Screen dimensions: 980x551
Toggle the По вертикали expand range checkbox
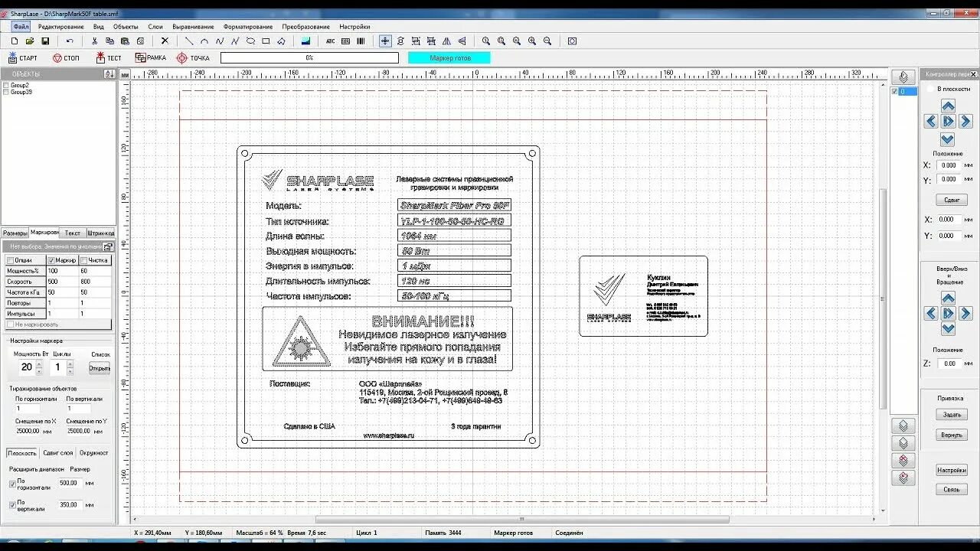pos(12,504)
